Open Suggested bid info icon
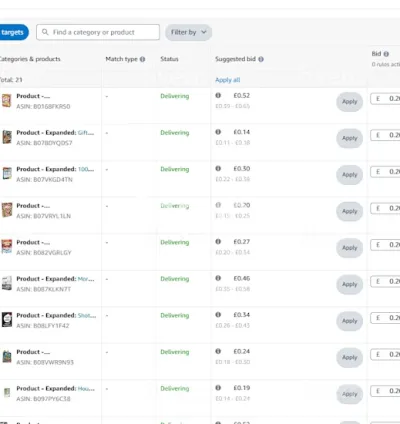 point(261,59)
